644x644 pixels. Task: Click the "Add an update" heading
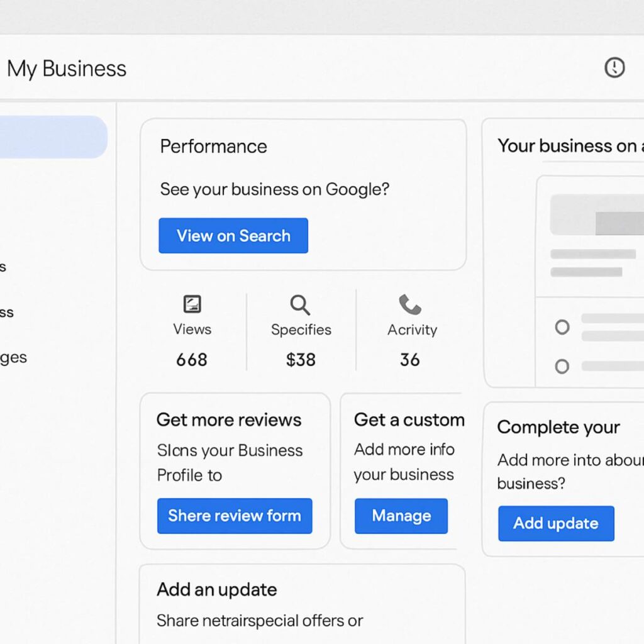coord(217,590)
